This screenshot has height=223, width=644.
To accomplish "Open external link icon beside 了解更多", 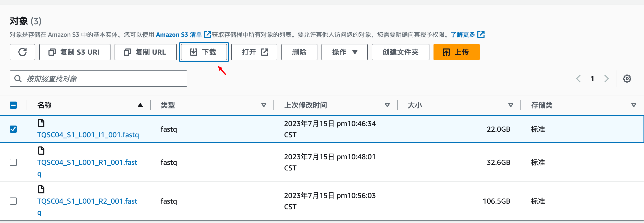I will pyautogui.click(x=481, y=34).
